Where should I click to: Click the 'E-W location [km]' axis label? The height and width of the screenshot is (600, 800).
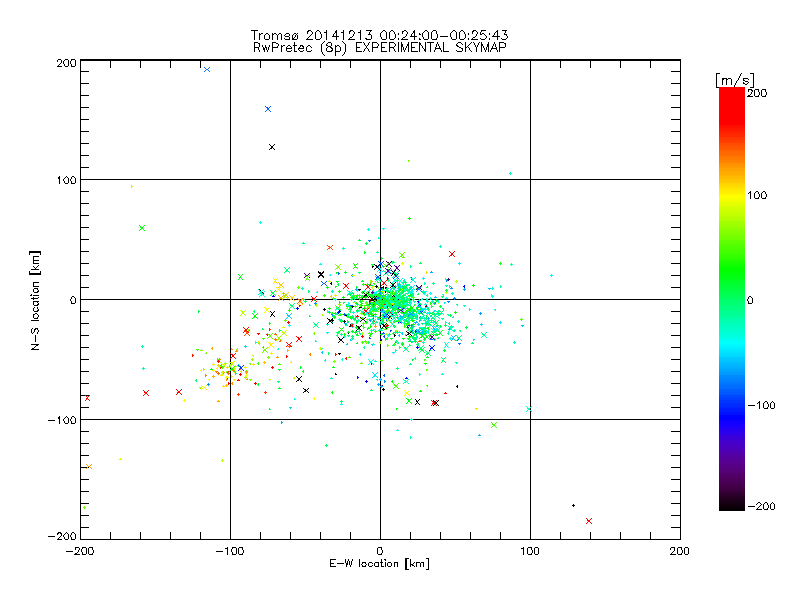coord(379,564)
